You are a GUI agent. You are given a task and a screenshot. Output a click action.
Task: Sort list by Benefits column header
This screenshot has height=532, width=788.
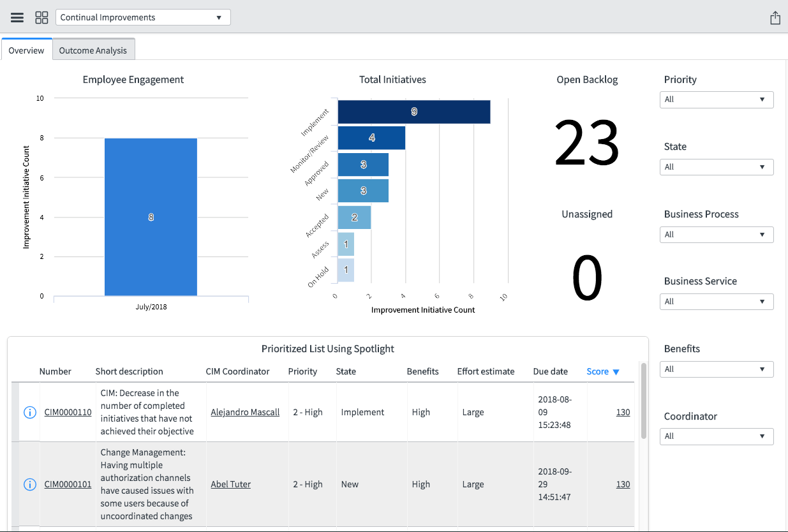click(422, 371)
